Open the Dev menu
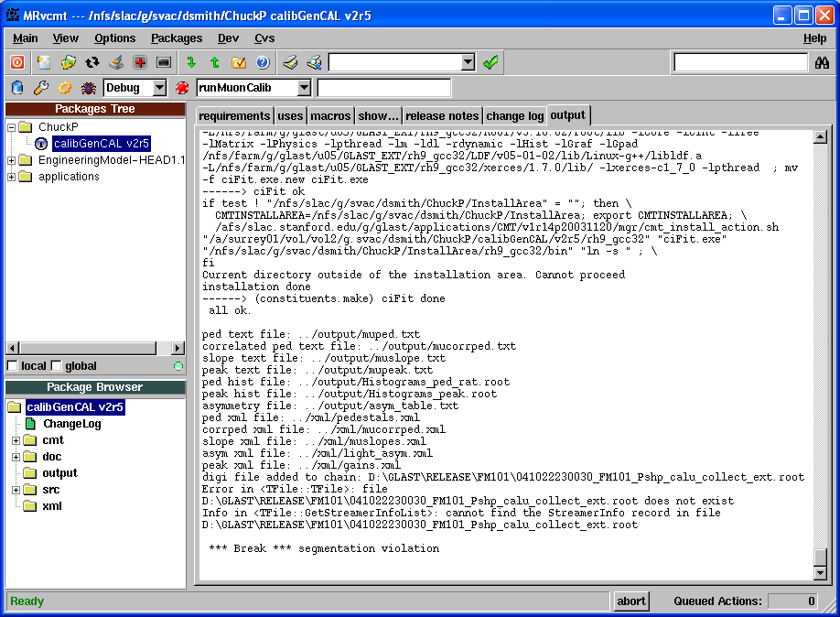This screenshot has height=617, width=840. (228, 38)
